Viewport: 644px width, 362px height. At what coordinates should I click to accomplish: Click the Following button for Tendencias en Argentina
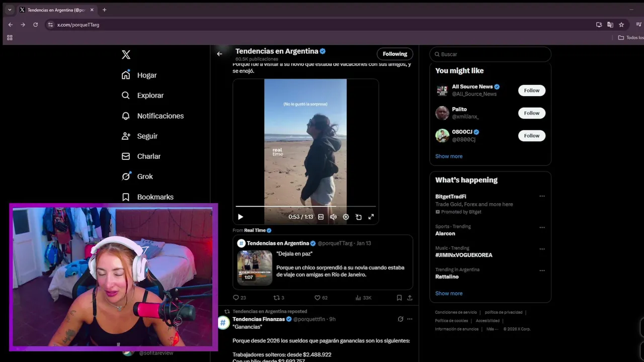(395, 54)
